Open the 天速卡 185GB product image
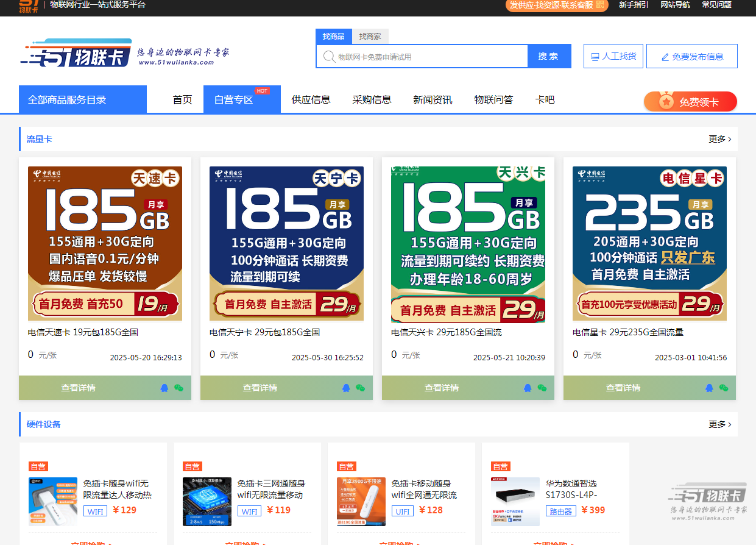 point(105,243)
